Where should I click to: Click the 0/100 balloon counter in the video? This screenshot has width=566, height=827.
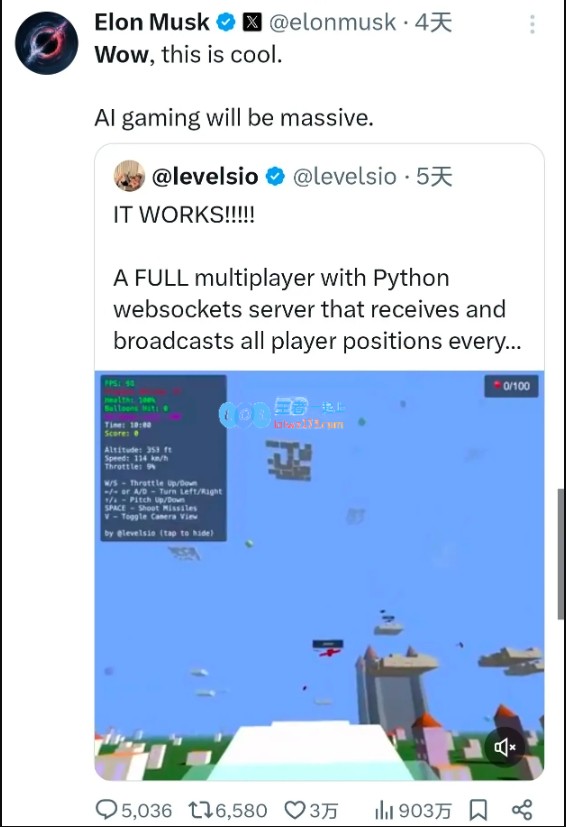point(511,386)
